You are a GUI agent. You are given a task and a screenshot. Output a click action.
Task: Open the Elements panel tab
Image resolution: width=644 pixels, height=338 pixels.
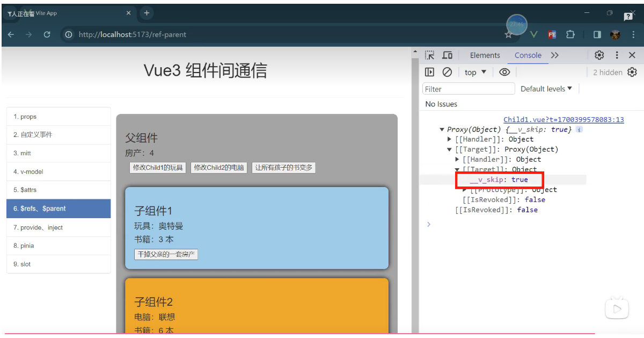485,55
